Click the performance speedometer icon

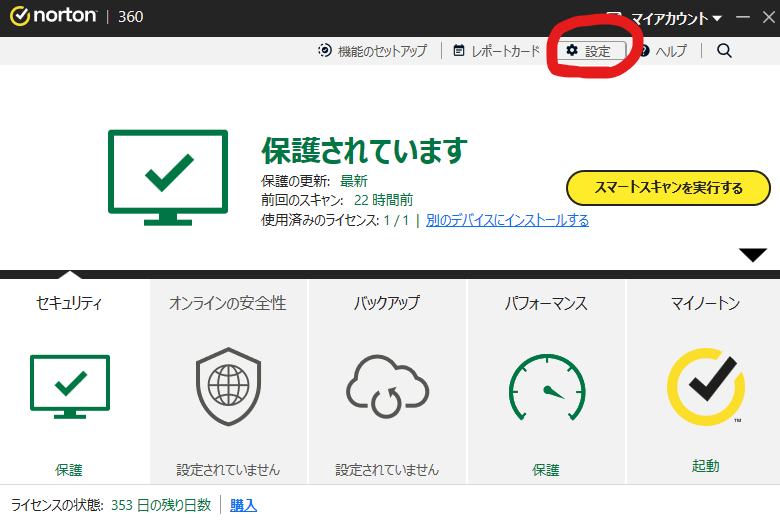click(x=547, y=387)
